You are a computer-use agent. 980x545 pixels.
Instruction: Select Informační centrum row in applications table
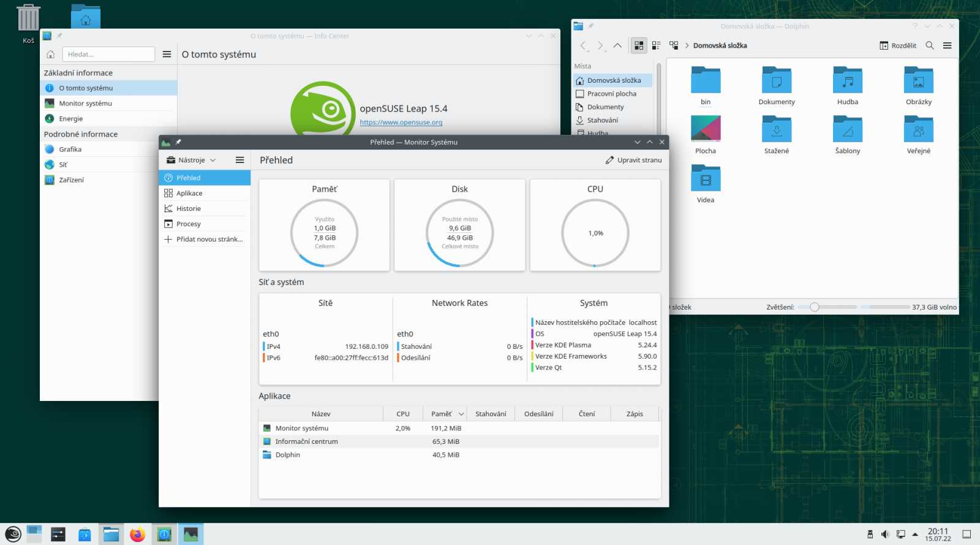coord(459,441)
